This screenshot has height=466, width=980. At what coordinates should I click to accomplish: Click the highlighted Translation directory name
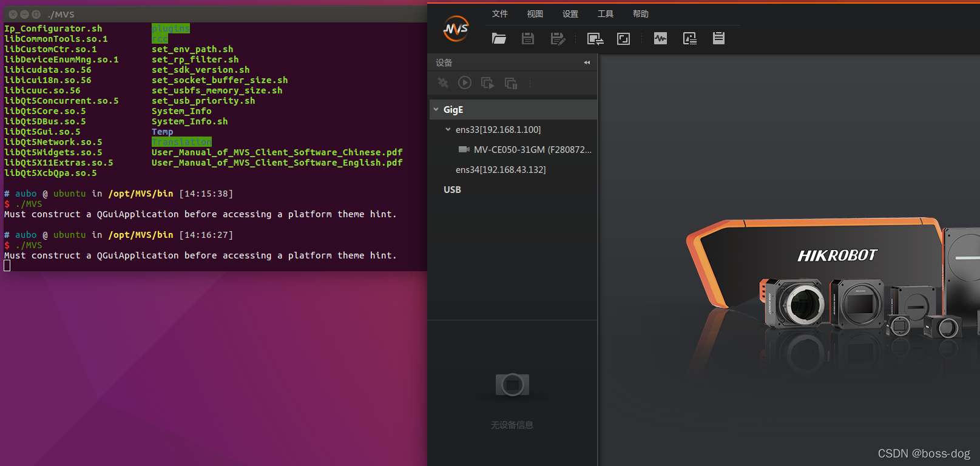click(x=181, y=142)
